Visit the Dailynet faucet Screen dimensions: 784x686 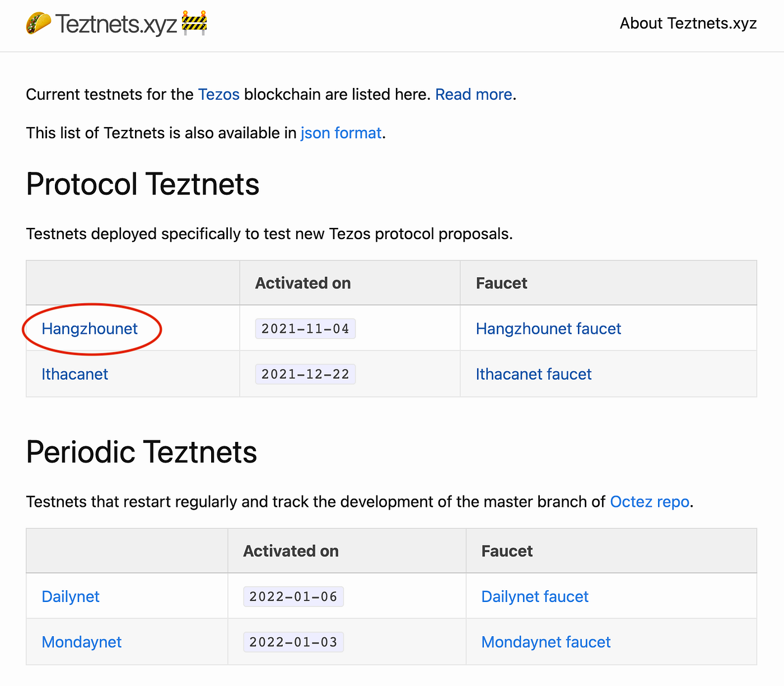tap(535, 596)
